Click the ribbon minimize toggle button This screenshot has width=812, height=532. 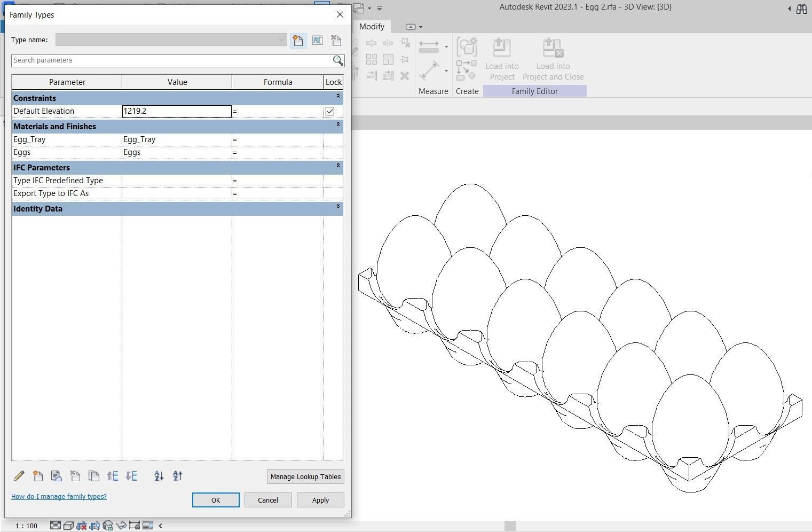click(411, 27)
